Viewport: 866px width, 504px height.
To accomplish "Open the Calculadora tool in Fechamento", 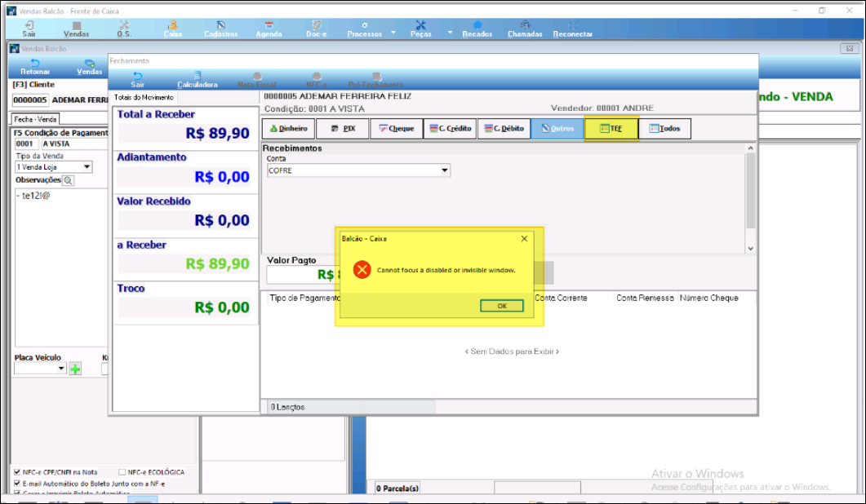I will (x=197, y=79).
